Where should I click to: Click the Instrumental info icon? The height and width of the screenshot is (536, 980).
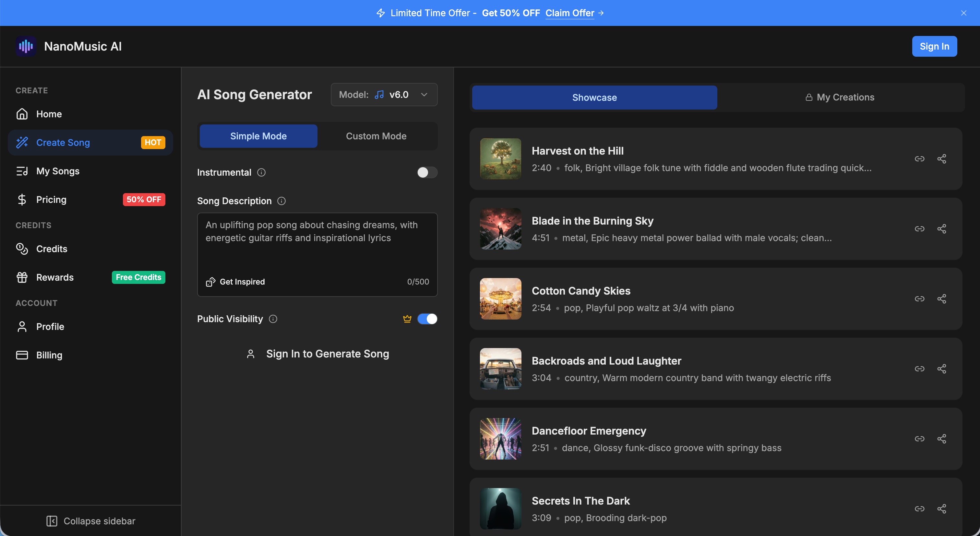(x=261, y=173)
